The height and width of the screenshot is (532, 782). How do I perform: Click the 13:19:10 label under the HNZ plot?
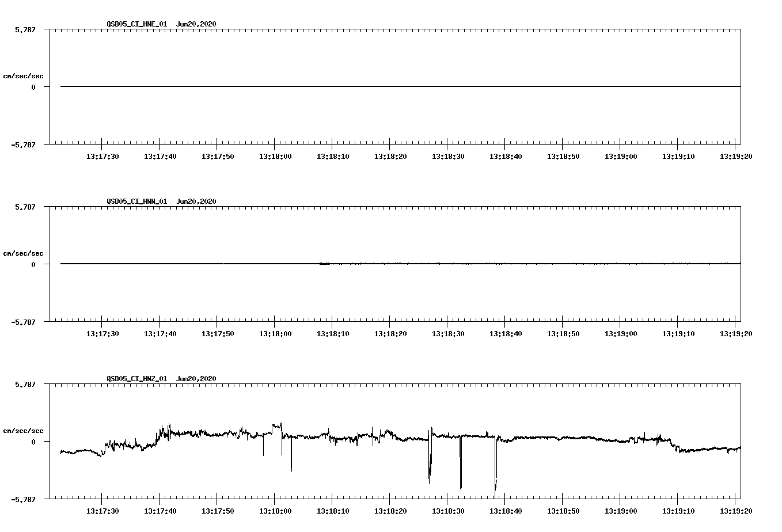tap(678, 511)
